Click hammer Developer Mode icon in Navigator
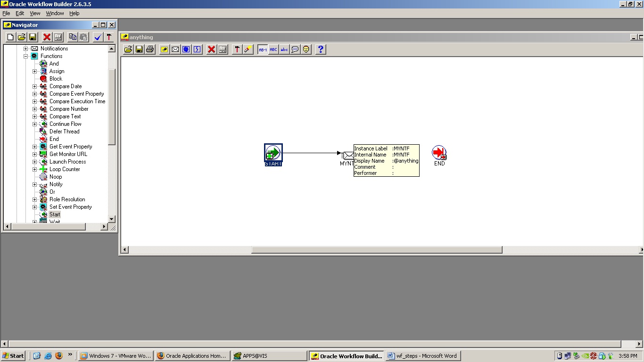The image size is (644, 362). (x=109, y=37)
